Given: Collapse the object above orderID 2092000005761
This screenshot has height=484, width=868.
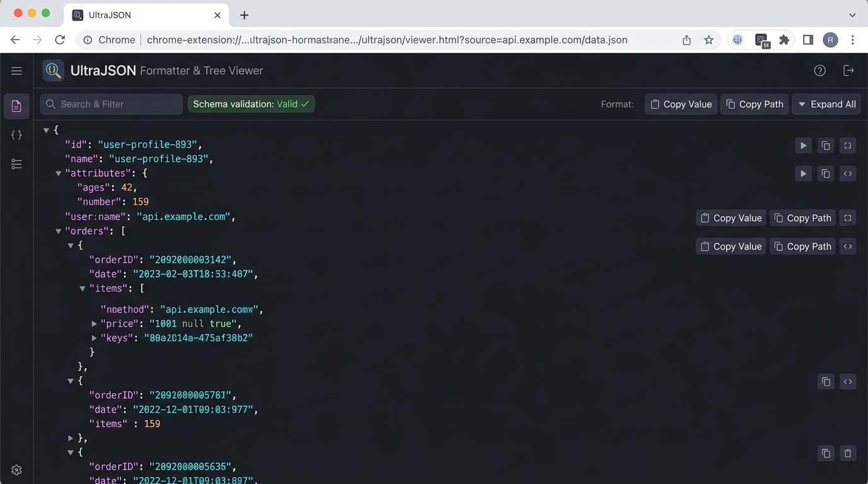Looking at the screenshot, I should point(70,381).
